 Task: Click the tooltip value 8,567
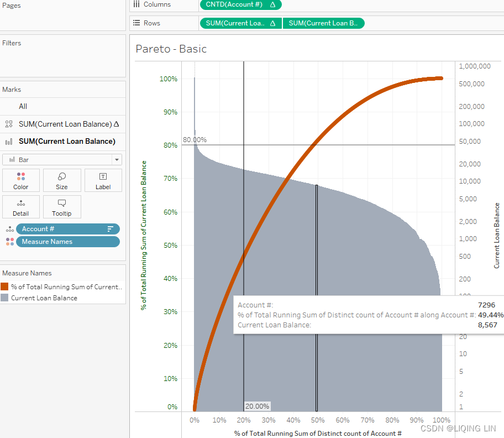[487, 325]
